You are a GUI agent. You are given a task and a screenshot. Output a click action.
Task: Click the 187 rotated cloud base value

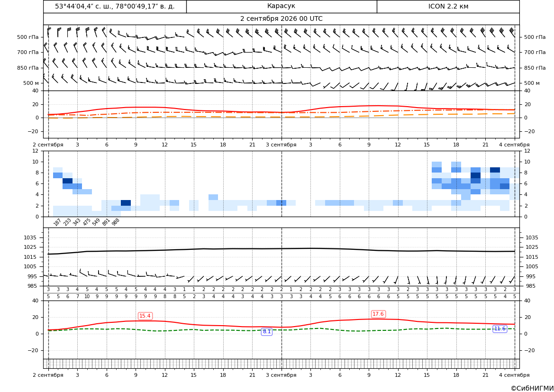pos(57,222)
